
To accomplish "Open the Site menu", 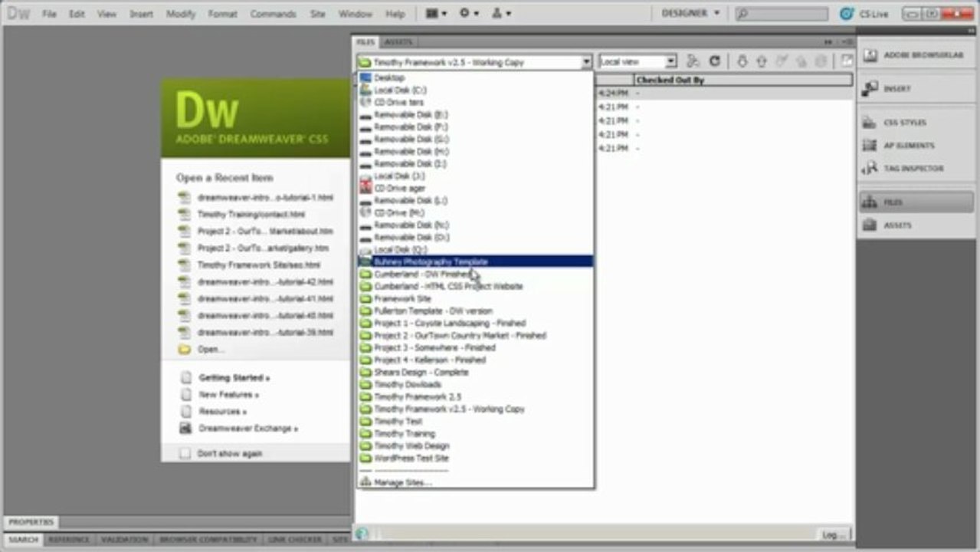I will pyautogui.click(x=318, y=14).
